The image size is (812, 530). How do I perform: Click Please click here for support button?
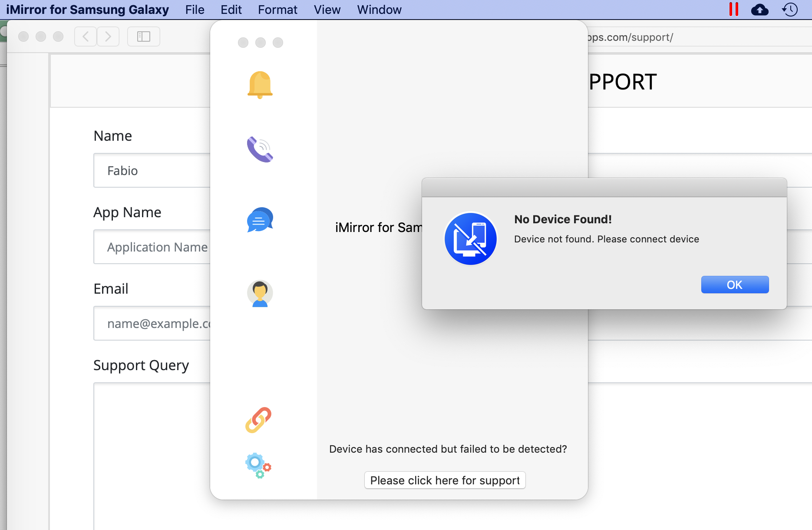pos(445,480)
